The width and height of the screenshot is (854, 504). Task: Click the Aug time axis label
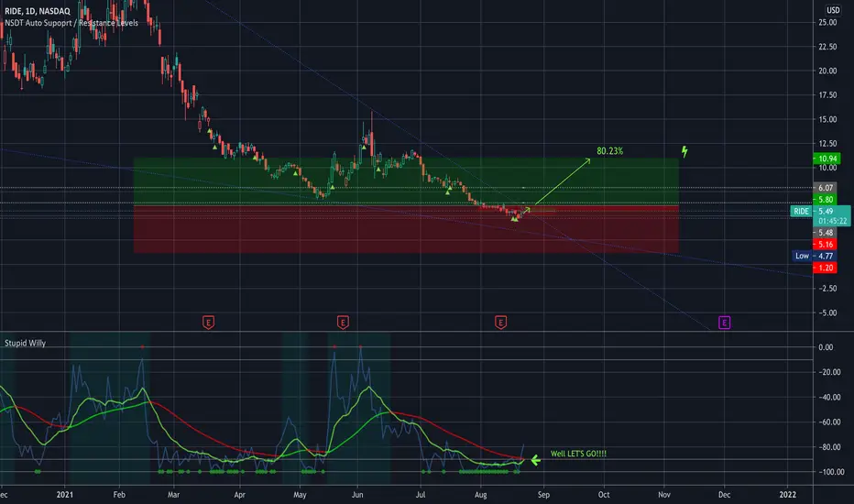click(480, 495)
